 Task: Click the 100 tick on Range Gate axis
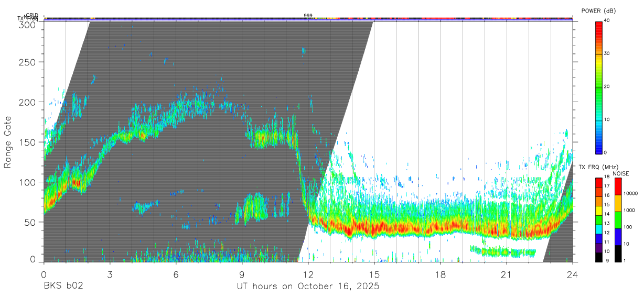click(x=28, y=182)
